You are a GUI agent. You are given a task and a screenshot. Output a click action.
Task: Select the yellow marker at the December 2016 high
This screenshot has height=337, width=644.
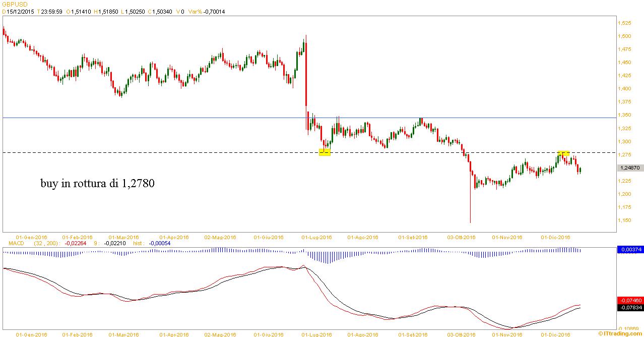(x=563, y=153)
